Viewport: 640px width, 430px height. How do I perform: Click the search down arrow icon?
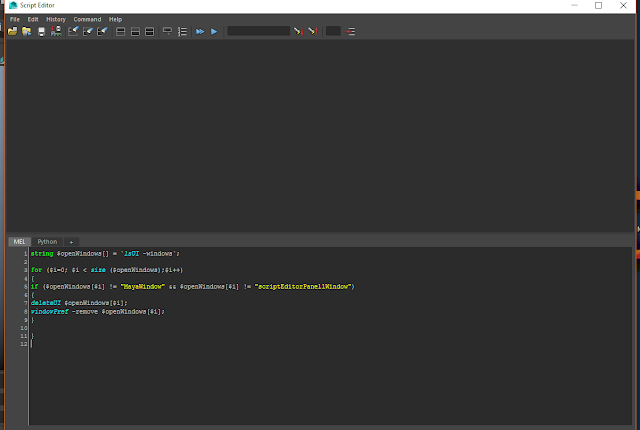click(298, 31)
